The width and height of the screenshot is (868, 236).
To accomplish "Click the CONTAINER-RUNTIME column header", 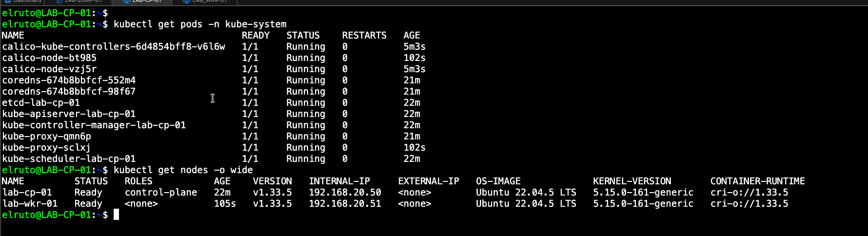I will point(757,181).
